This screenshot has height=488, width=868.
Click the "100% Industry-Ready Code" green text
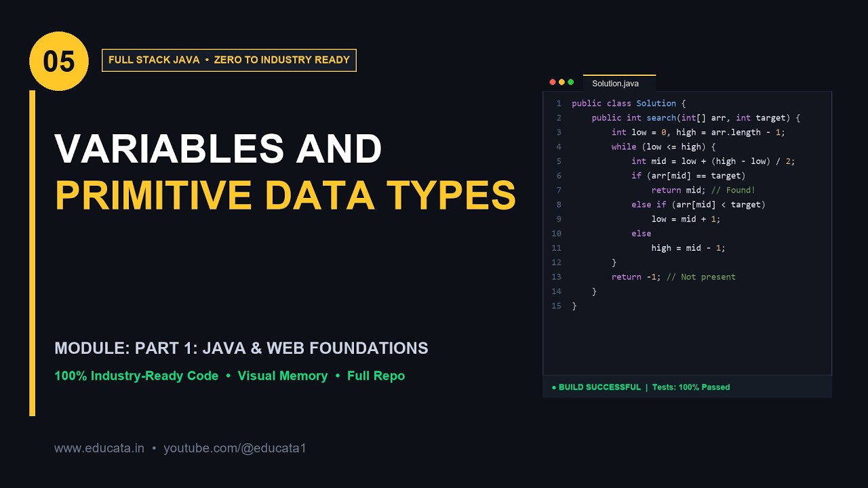coord(136,375)
